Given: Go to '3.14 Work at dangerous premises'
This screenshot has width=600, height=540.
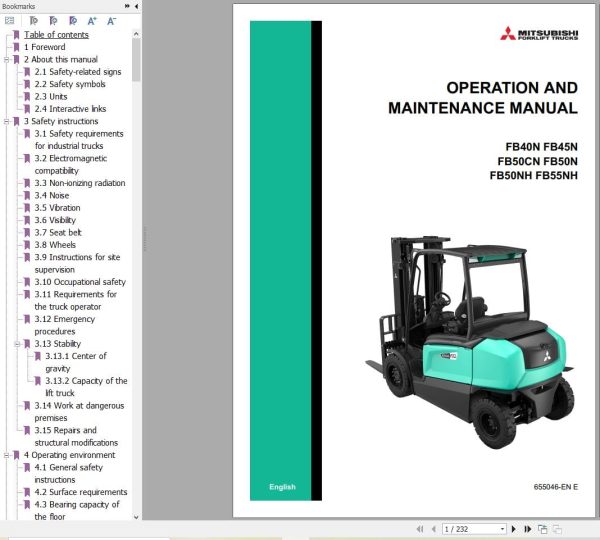Looking at the screenshot, I should (x=79, y=412).
